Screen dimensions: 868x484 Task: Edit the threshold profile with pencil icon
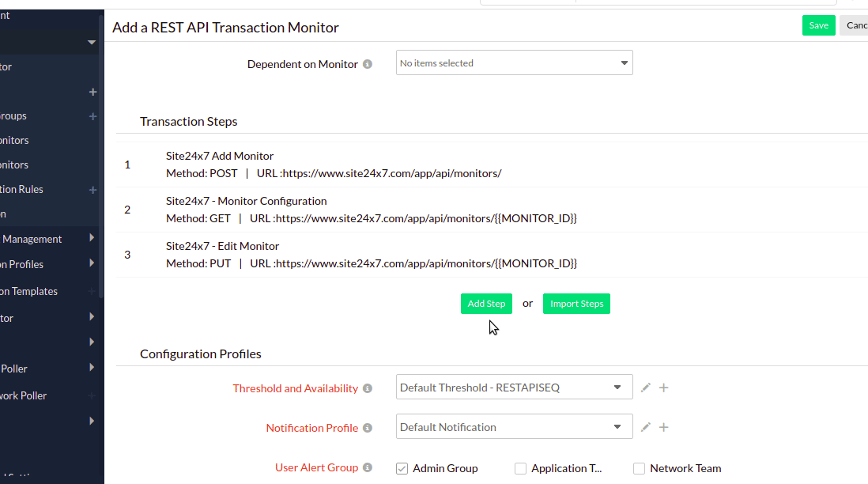coord(646,388)
